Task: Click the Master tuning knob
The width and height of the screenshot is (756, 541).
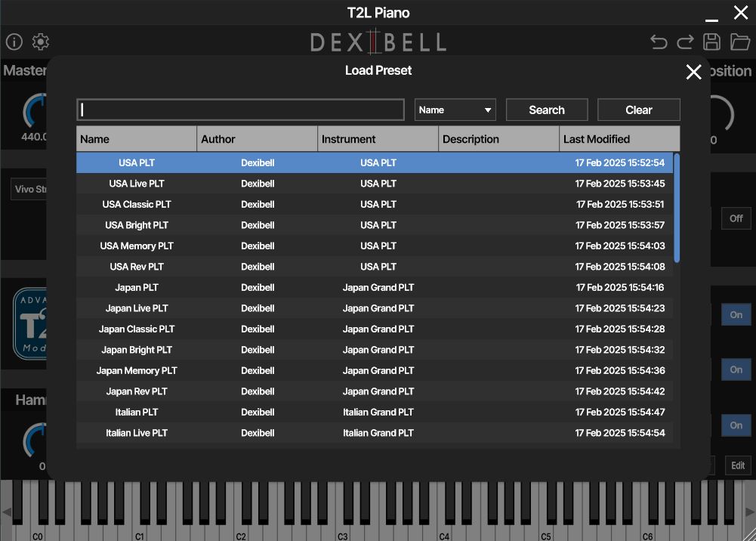Action: 35,112
